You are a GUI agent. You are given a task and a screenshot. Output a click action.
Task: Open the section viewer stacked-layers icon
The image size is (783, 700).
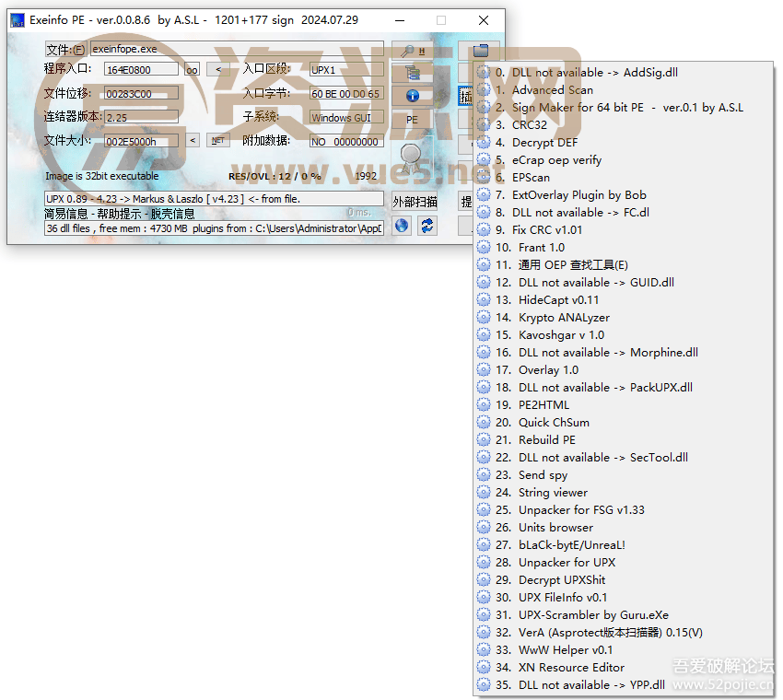pyautogui.click(x=412, y=74)
